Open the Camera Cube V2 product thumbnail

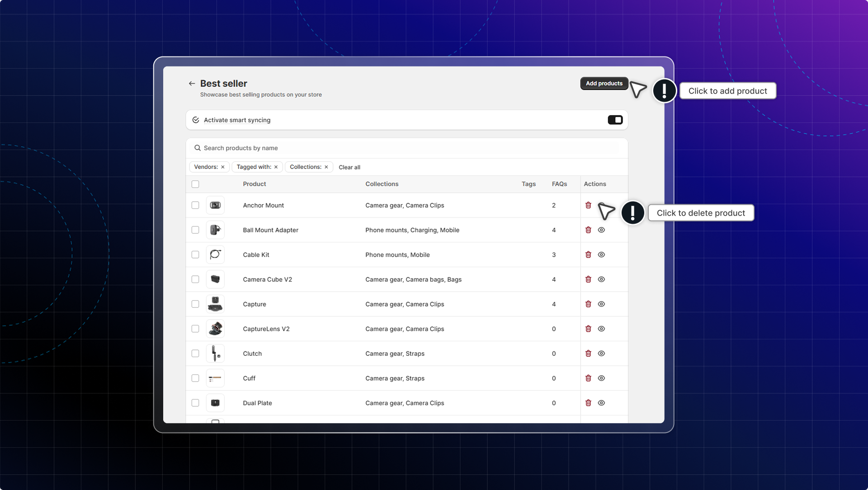215,279
